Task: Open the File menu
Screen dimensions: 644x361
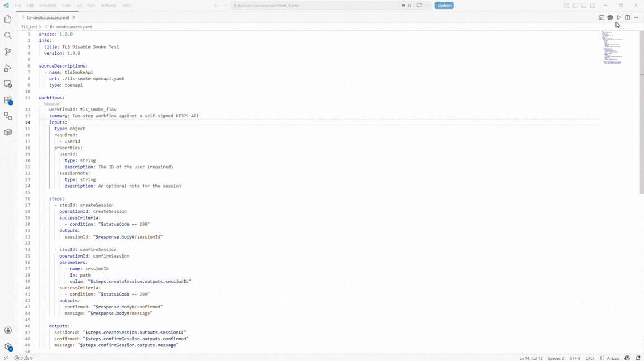Action: coord(18,6)
